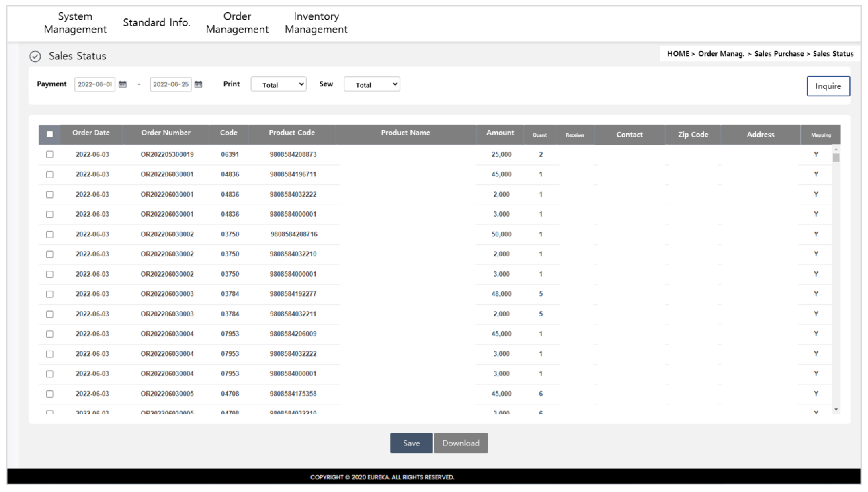Check the row for order OR202205300019
This screenshot has height=492, width=868.
point(50,154)
